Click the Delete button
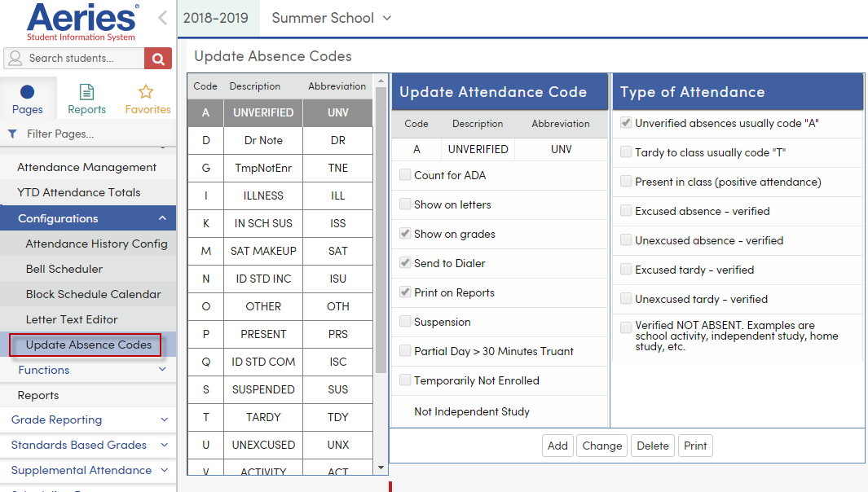The width and height of the screenshot is (868, 492). pyautogui.click(x=653, y=446)
